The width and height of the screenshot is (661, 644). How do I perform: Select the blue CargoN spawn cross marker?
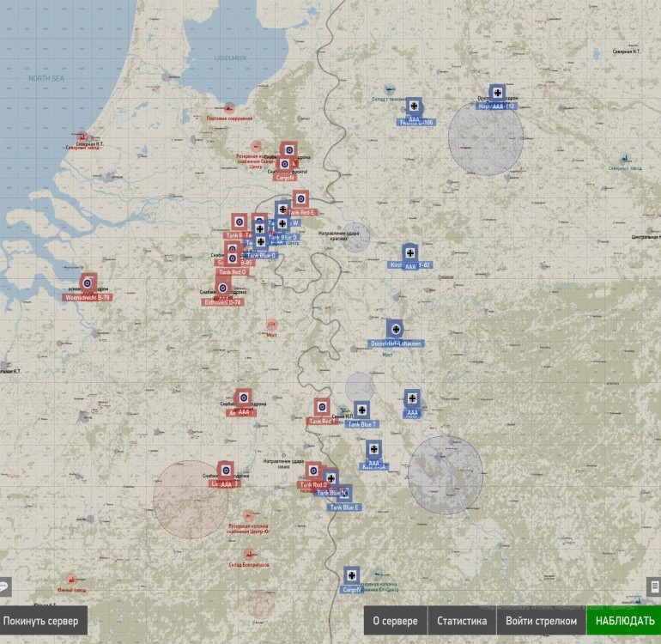tap(351, 575)
